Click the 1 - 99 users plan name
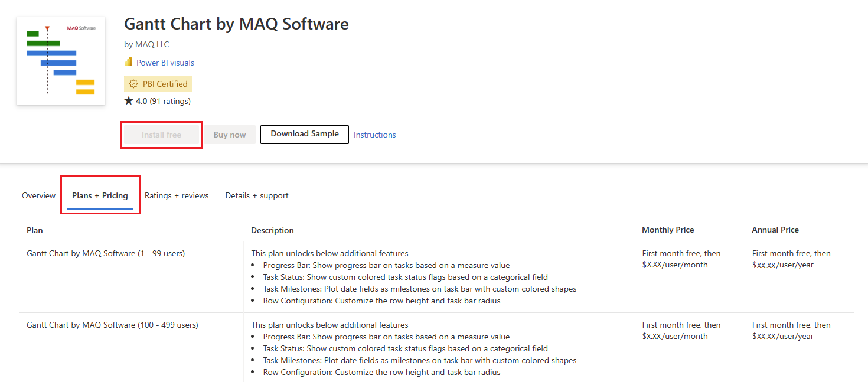The height and width of the screenshot is (382, 868). point(106,253)
